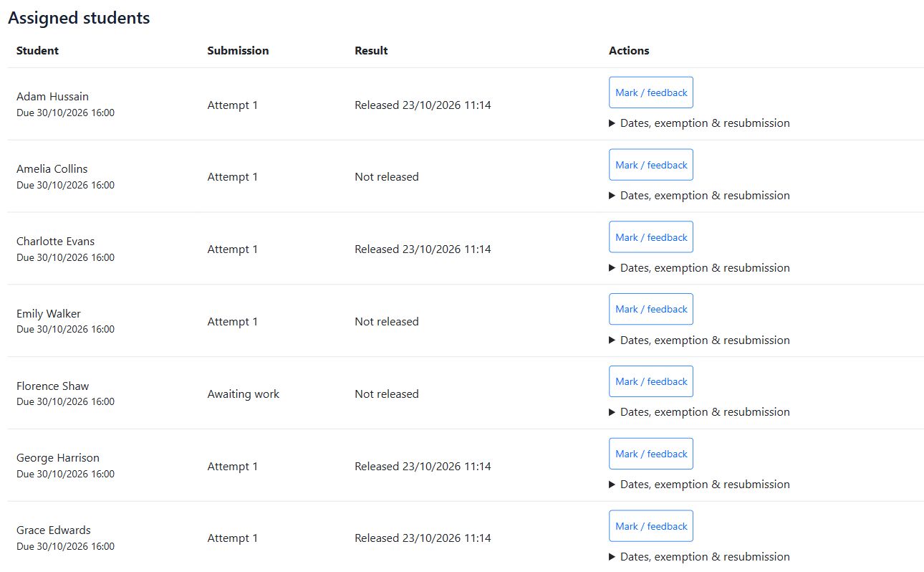The image size is (924, 572).
Task: Select the Emily Walker student name
Action: click(x=49, y=314)
